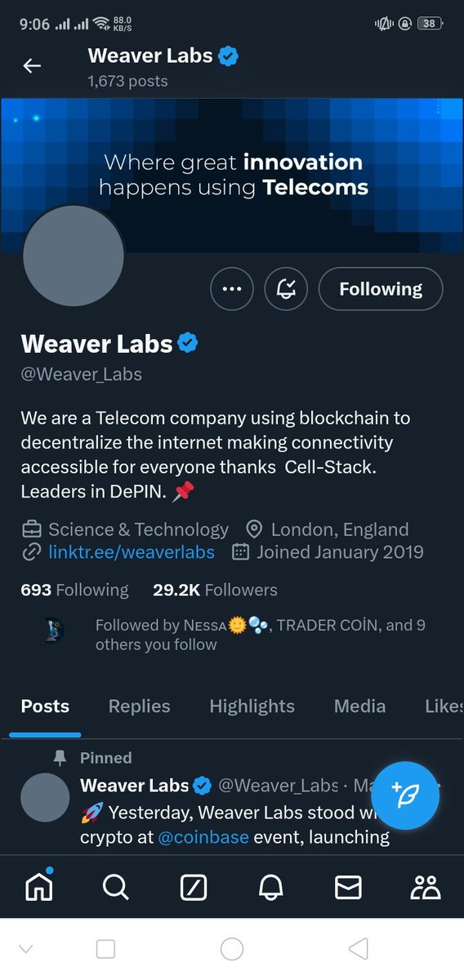Viewport: 464px width, 980px height.
Task: Open the Search magnifier icon
Action: point(116,887)
